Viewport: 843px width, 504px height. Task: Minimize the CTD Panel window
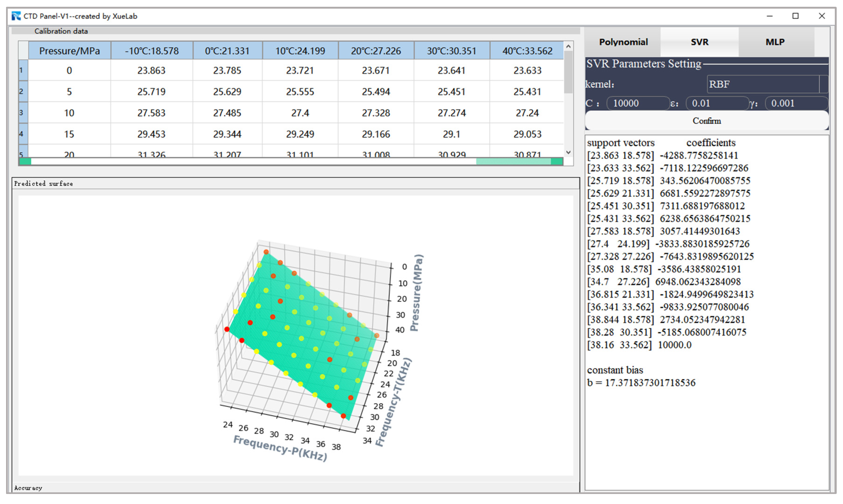tap(770, 16)
